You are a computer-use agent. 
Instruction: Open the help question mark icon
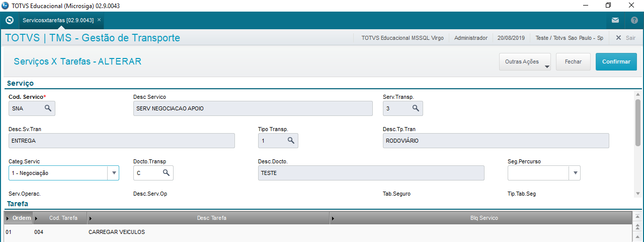coord(634,21)
